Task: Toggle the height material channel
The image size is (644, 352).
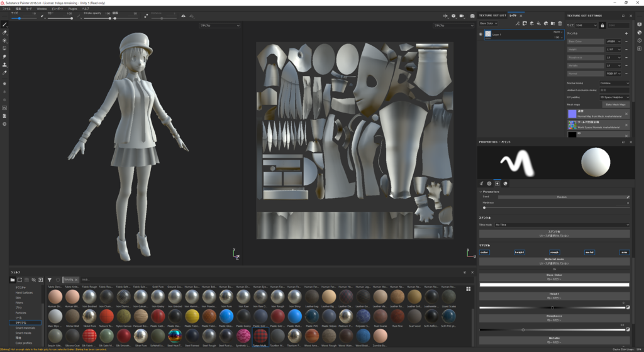Action: (519, 252)
